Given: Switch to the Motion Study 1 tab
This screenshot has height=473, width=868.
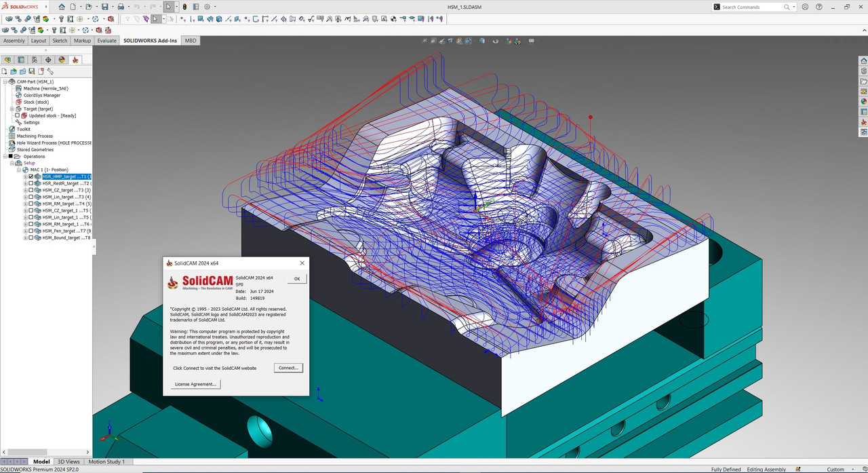Looking at the screenshot, I should click(x=106, y=461).
